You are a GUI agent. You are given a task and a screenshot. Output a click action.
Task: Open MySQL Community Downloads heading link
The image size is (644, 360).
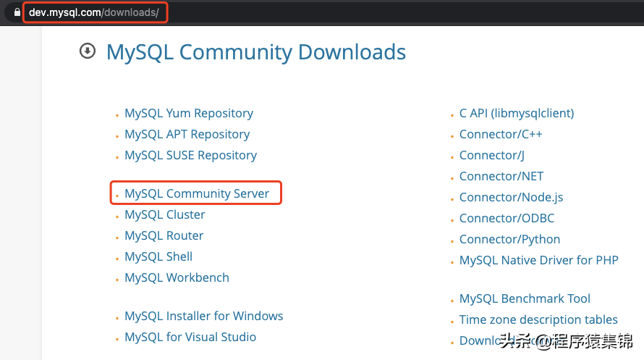(256, 52)
